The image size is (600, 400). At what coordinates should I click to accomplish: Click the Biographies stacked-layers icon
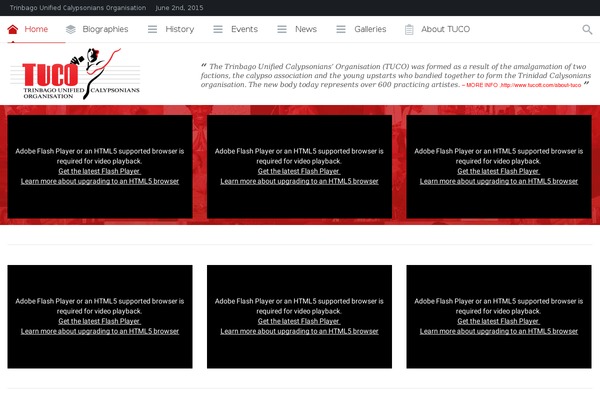(x=70, y=29)
